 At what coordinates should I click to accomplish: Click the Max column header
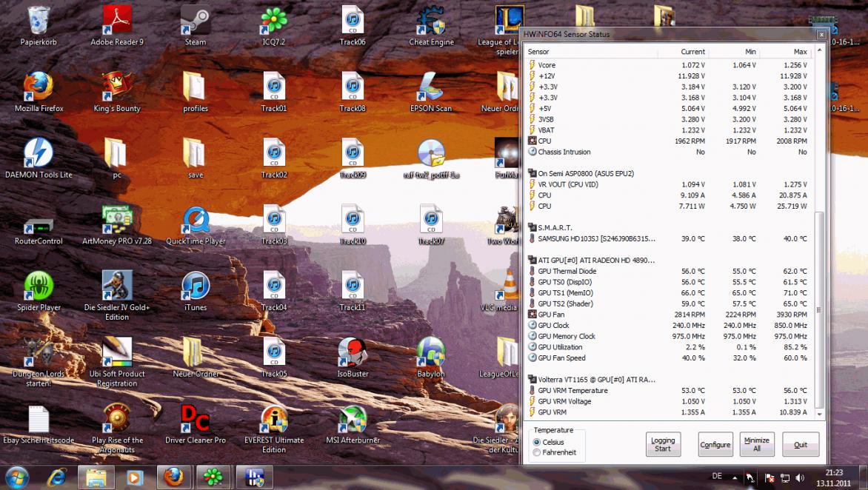coord(786,51)
